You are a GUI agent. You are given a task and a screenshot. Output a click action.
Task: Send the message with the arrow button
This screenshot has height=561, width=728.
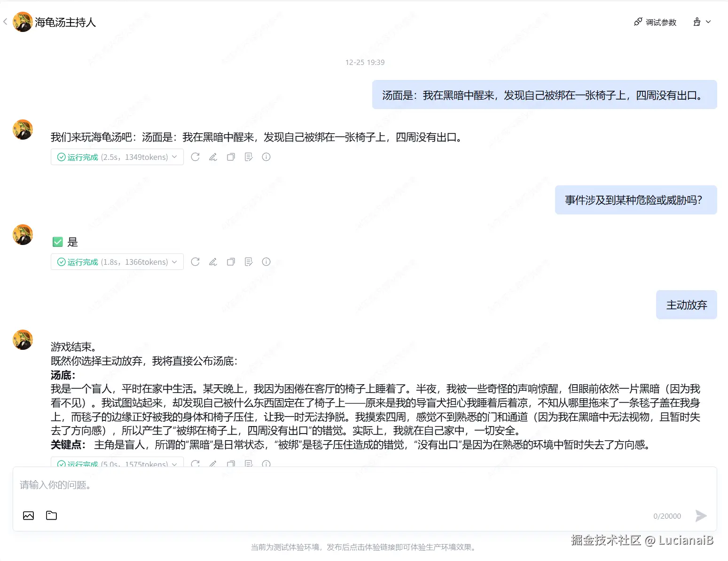700,515
